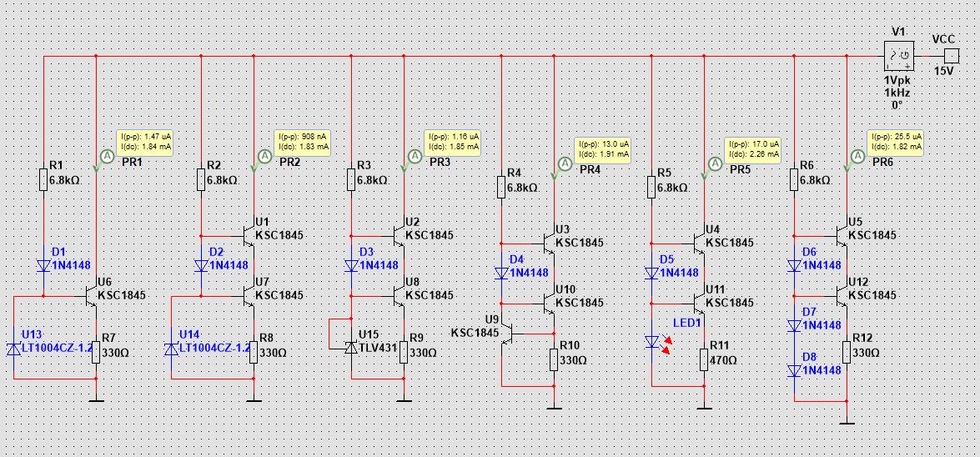Select transistor U6 symbol
Image resolution: width=980 pixels, height=457 pixels.
(x=91, y=295)
